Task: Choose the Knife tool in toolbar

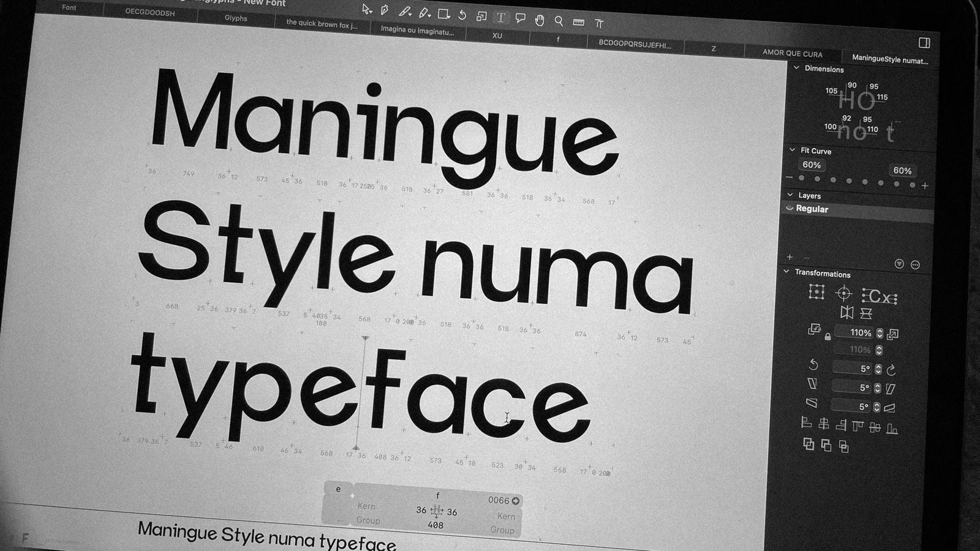Action: point(404,12)
